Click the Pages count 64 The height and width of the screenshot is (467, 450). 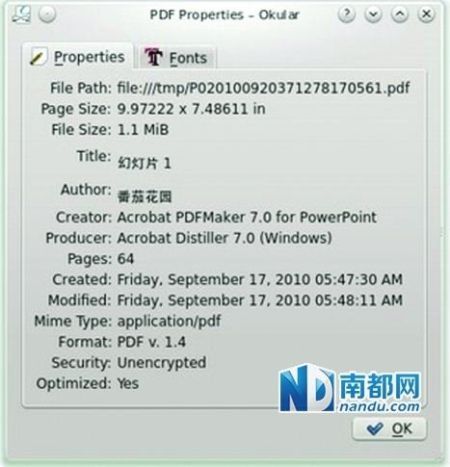coord(125,259)
